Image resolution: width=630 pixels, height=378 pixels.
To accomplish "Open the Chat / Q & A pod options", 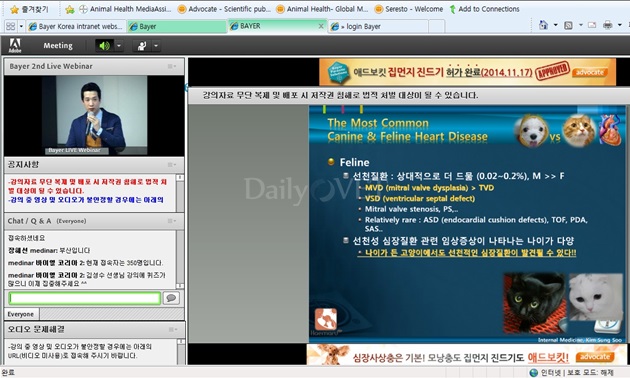I will pyautogui.click(x=172, y=221).
